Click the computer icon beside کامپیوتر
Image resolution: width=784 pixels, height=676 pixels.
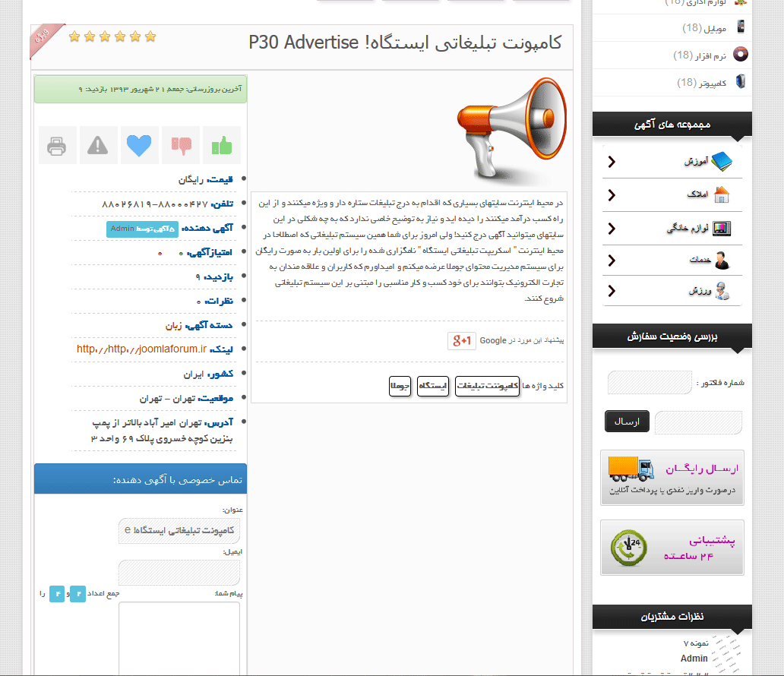(x=741, y=81)
